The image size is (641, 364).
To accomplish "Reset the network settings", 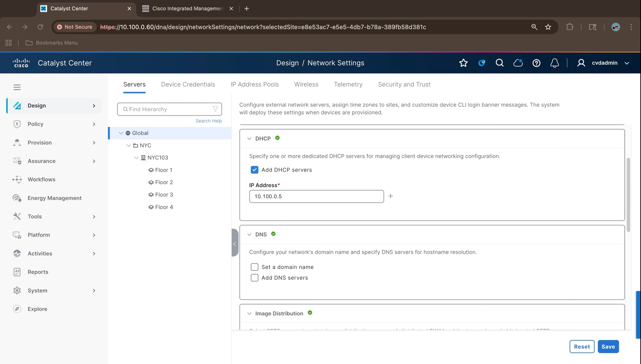I will (x=582, y=346).
